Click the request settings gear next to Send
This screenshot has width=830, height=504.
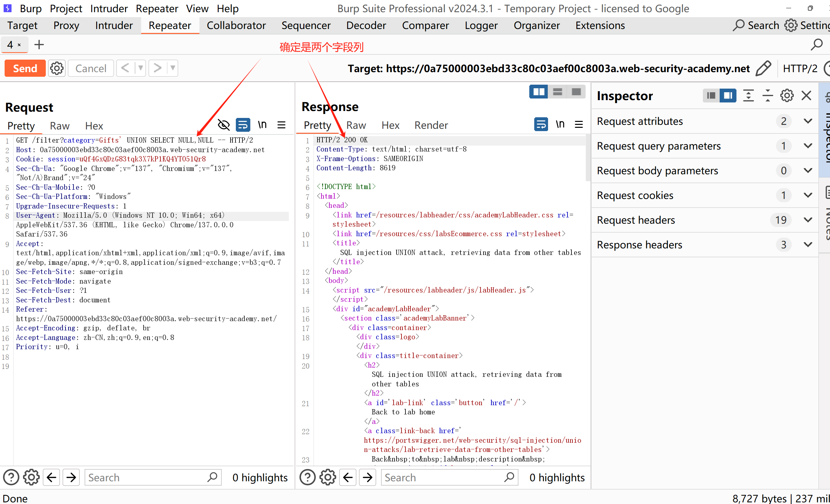pos(57,69)
